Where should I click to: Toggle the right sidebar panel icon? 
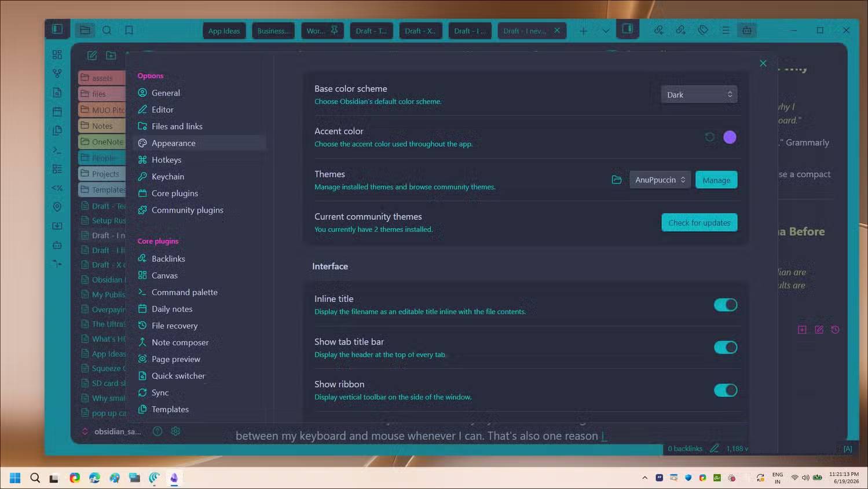click(x=627, y=29)
